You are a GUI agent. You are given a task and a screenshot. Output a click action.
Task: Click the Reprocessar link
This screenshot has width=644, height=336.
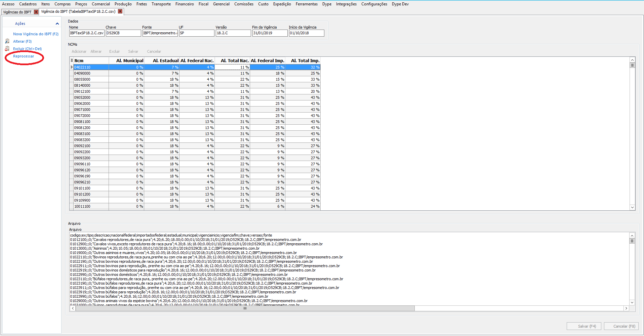coord(24,56)
